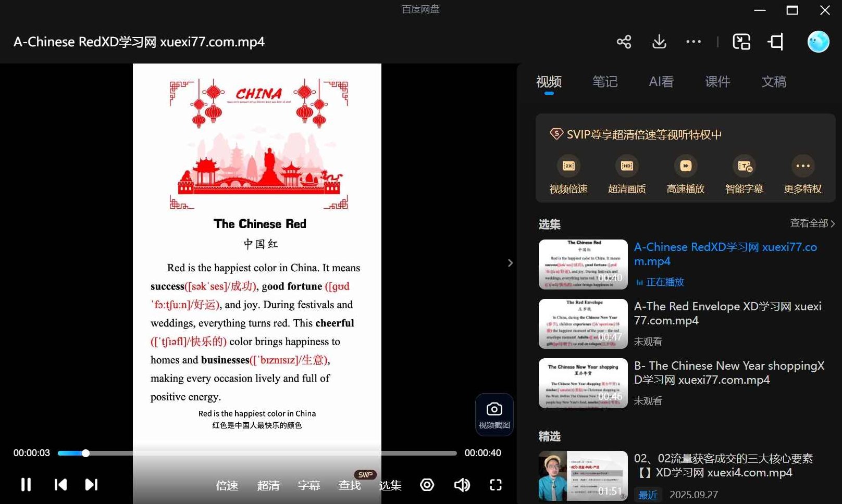Expand the next page with right chevron
The height and width of the screenshot is (504, 842).
510,263
